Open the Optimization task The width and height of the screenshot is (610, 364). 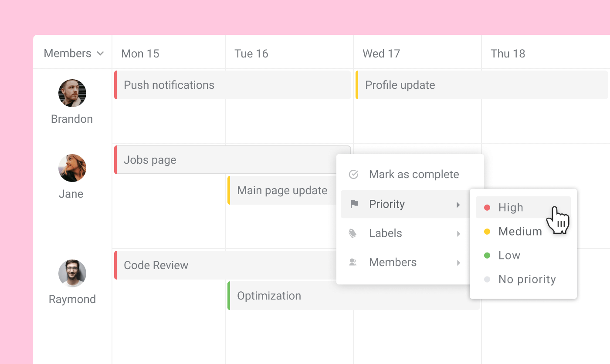point(269,296)
